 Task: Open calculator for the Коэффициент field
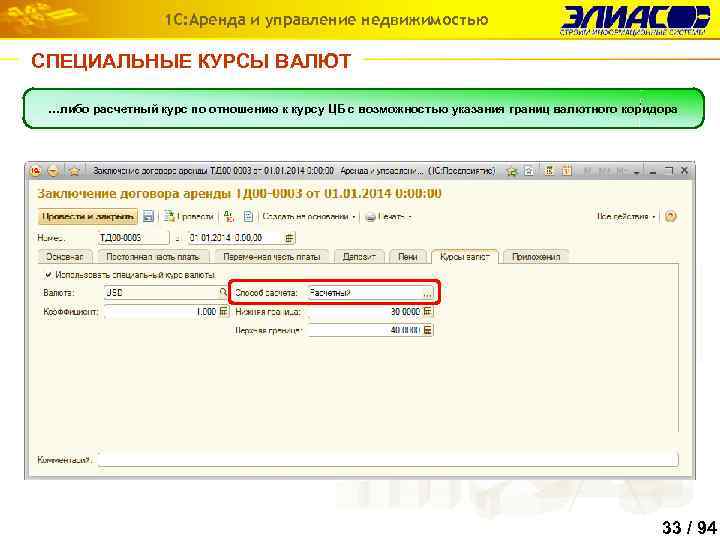tap(223, 311)
